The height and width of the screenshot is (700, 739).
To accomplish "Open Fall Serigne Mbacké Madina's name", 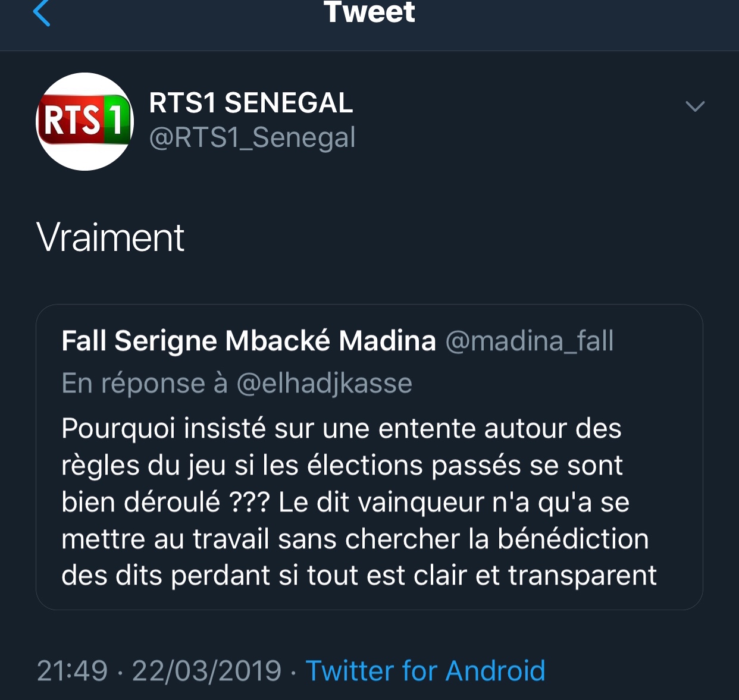I will [x=249, y=341].
